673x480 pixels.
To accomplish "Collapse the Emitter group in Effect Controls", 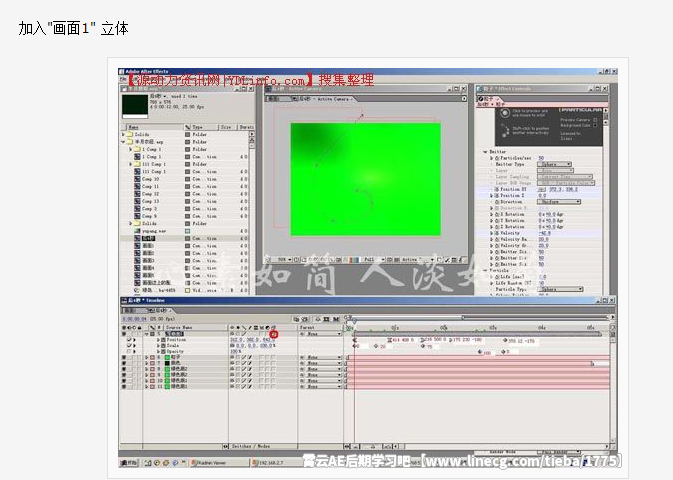I will coord(485,152).
